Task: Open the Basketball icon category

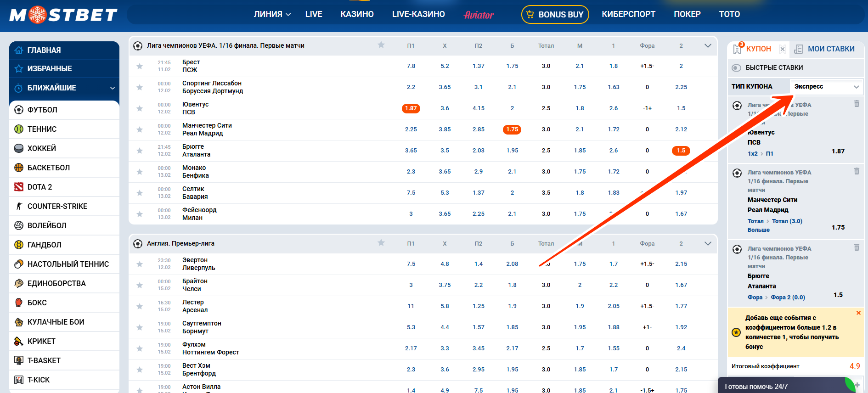Action: point(19,168)
